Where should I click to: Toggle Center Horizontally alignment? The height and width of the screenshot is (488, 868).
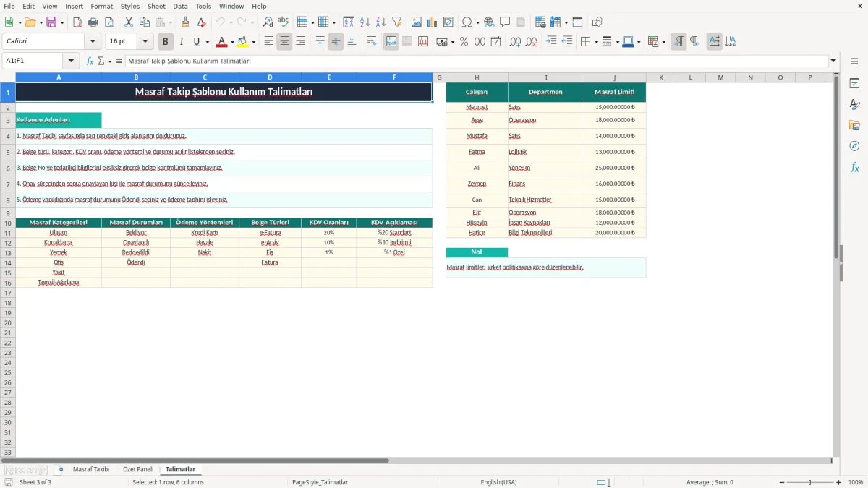[284, 42]
